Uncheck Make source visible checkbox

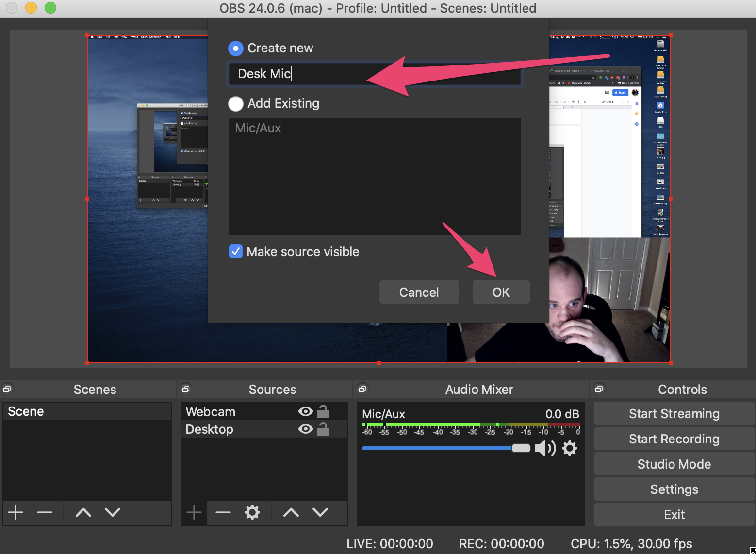pos(236,252)
